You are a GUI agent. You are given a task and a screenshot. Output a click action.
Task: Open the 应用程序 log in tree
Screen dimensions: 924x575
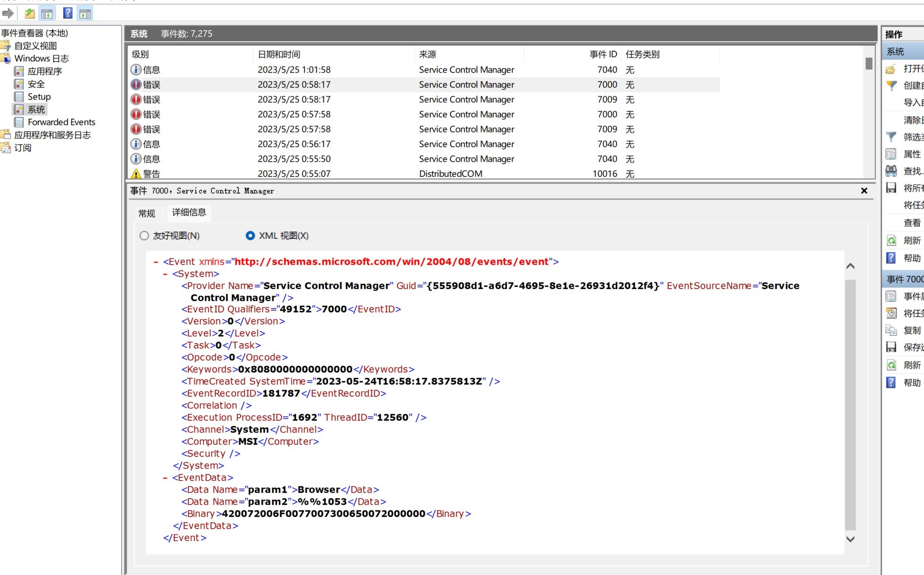pyautogui.click(x=44, y=71)
